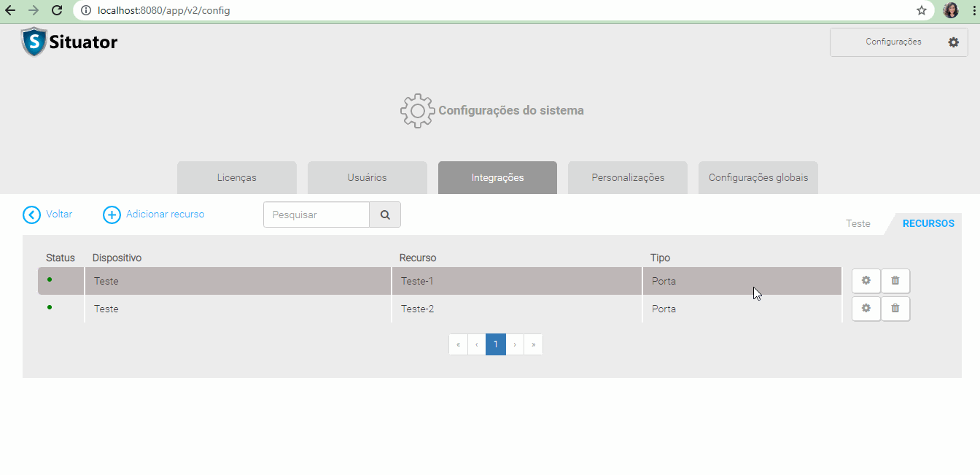The image size is (980, 475).
Task: Open settings gear for Teste-2 row
Action: pyautogui.click(x=866, y=309)
